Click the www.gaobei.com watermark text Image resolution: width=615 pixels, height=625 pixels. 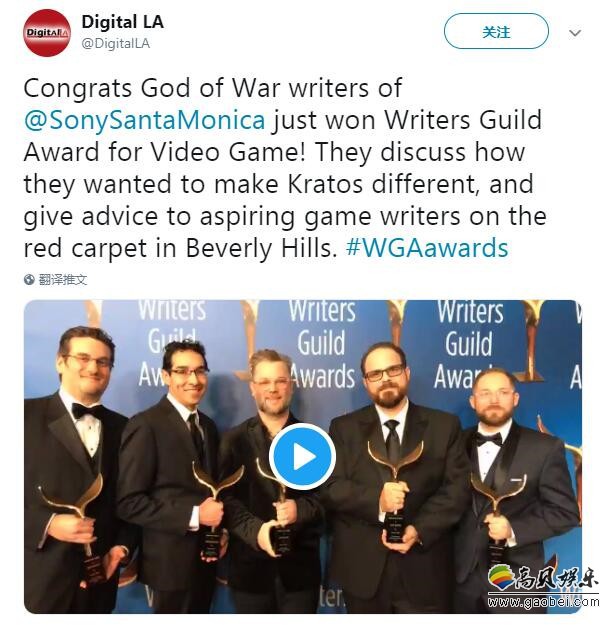[543, 601]
